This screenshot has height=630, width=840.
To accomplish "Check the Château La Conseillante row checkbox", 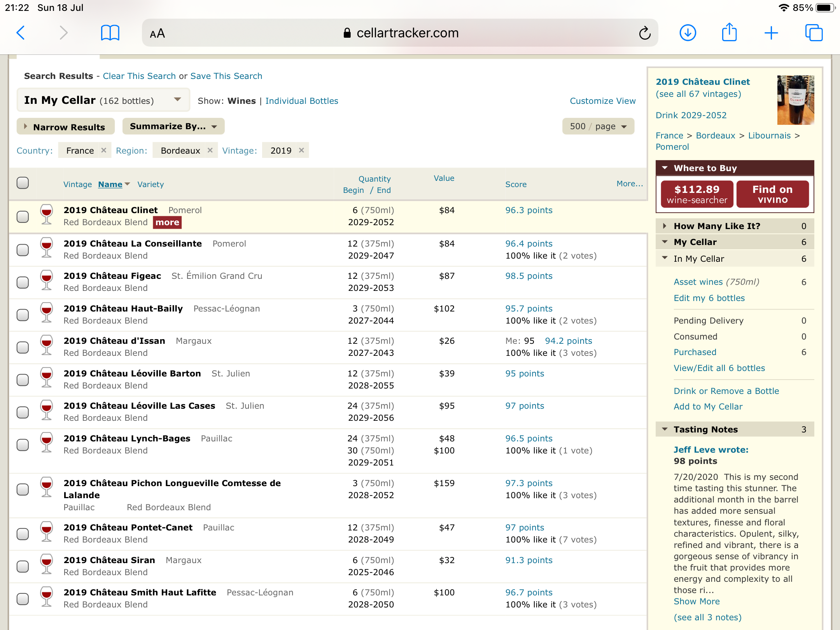I will click(23, 250).
